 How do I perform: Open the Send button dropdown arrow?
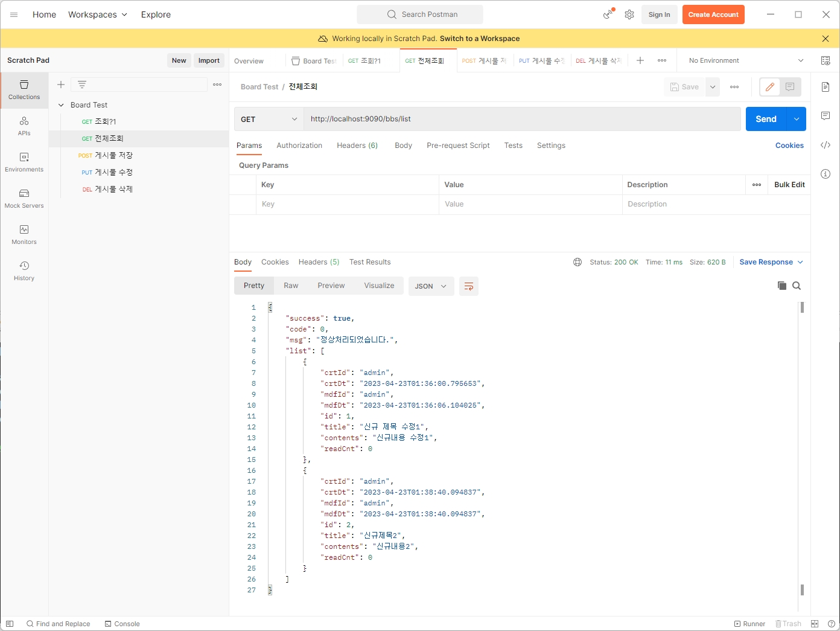click(797, 119)
